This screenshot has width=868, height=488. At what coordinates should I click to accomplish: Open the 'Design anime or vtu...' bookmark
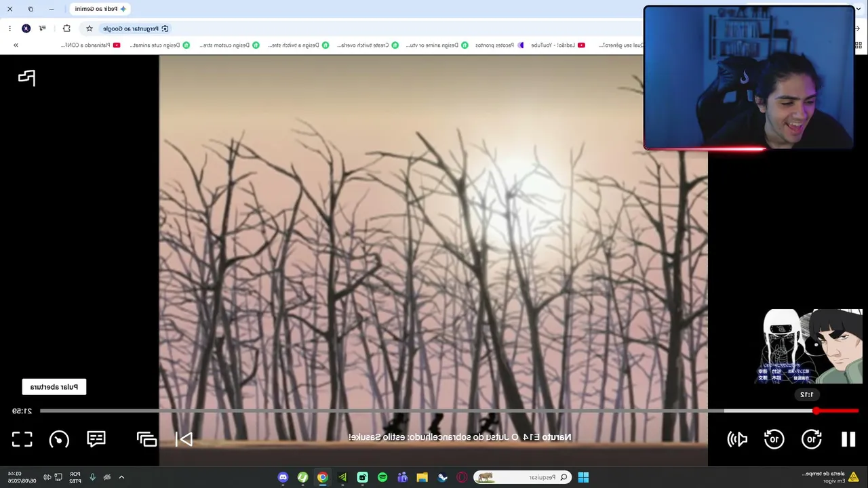coord(437,45)
